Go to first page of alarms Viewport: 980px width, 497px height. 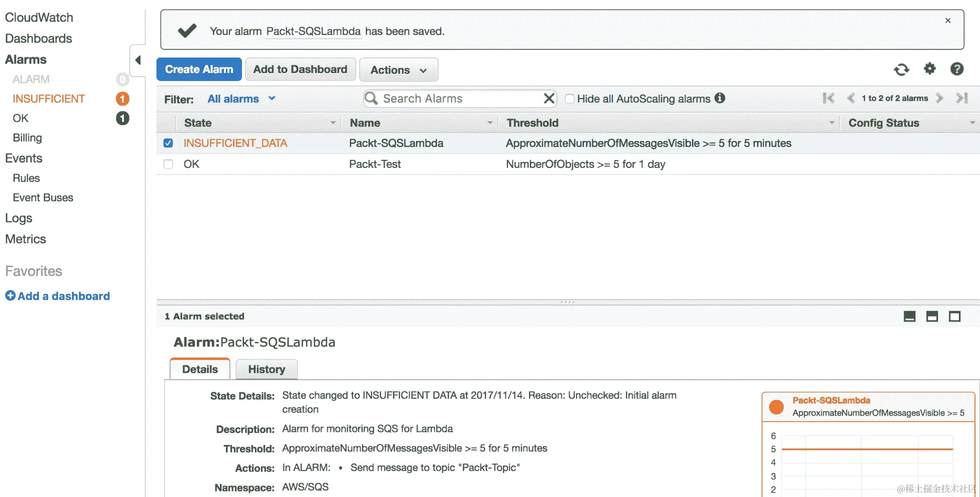828,98
